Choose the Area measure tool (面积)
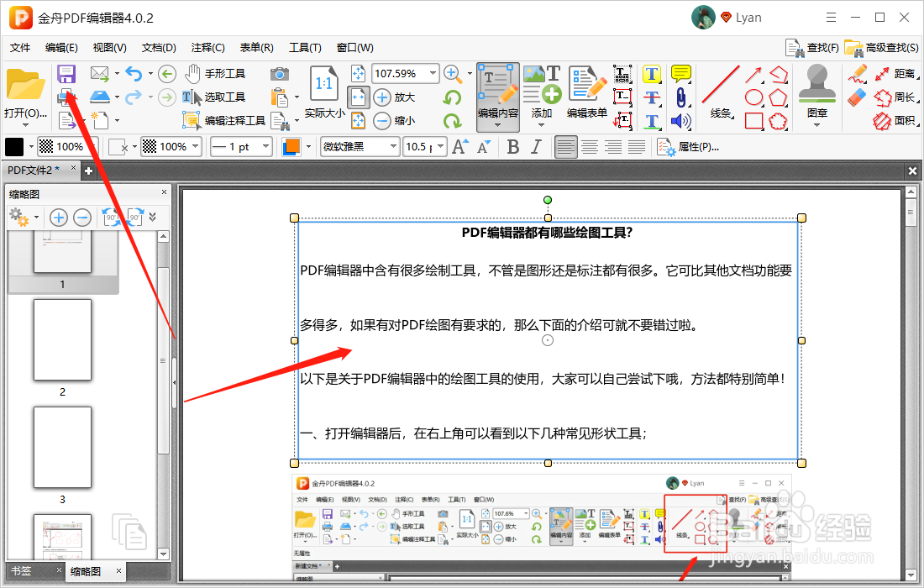The height and width of the screenshot is (588, 924). [x=895, y=121]
